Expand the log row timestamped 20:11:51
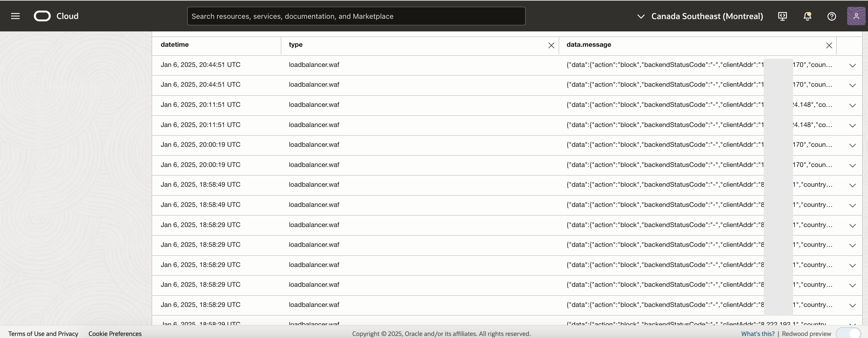Viewport: 868px width, 338px height. 852,105
